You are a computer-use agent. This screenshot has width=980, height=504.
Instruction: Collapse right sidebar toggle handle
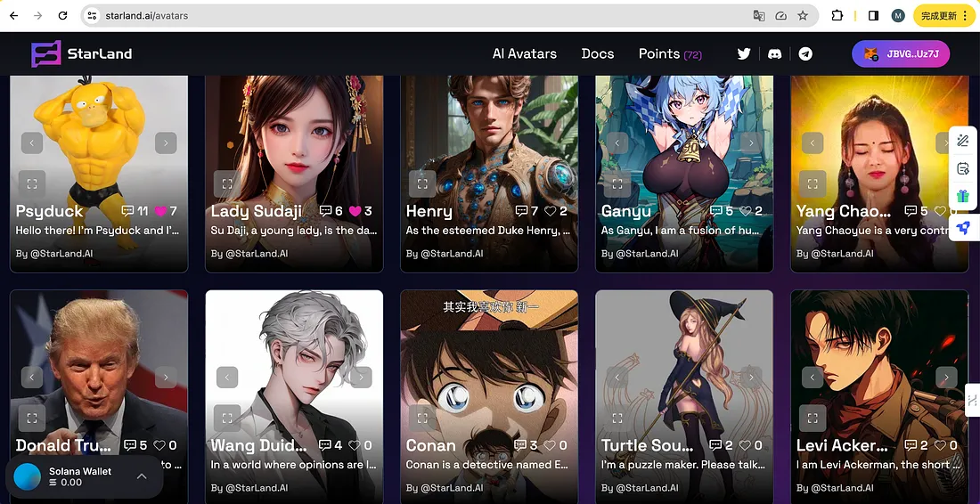[x=973, y=401]
